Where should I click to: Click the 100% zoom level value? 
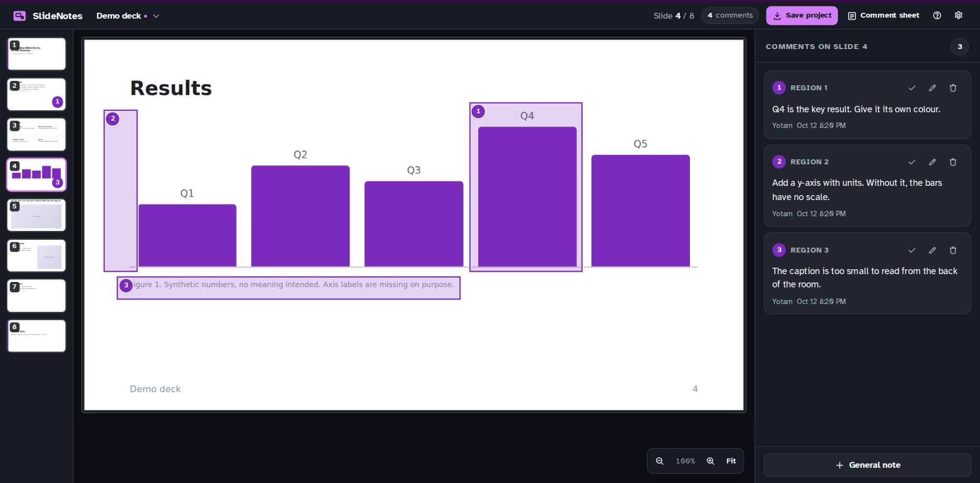coord(685,461)
